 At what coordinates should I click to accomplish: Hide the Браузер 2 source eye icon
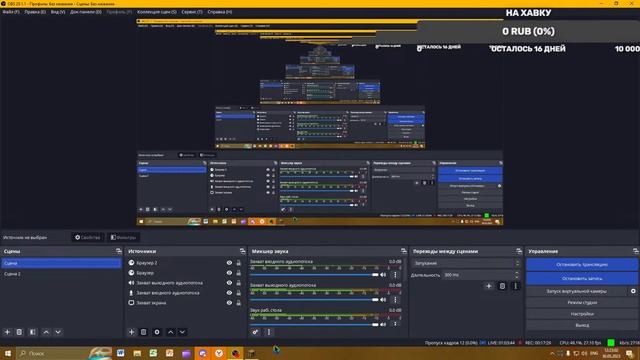pyautogui.click(x=229, y=263)
